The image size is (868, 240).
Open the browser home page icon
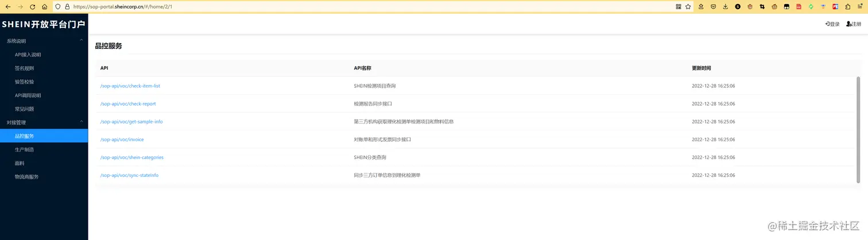point(44,7)
